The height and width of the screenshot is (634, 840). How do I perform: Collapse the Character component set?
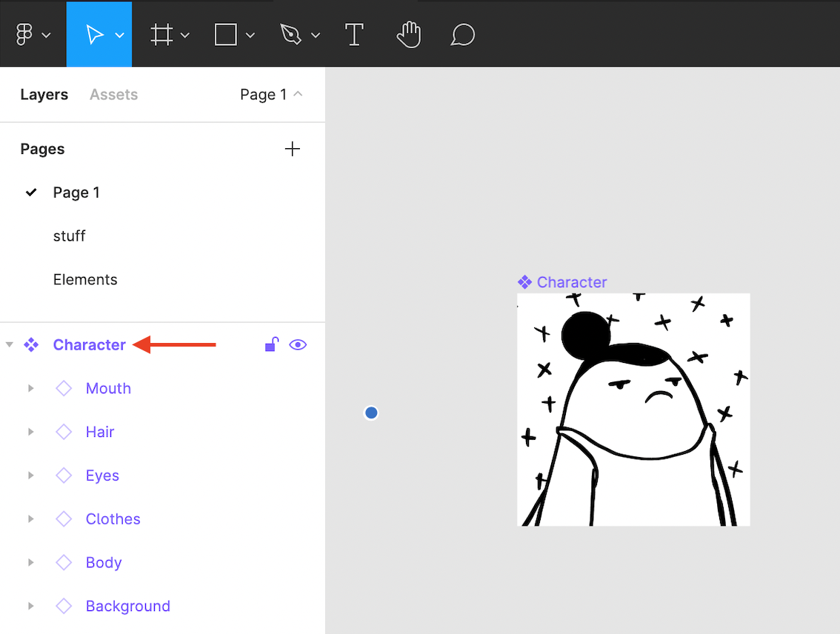coord(10,344)
